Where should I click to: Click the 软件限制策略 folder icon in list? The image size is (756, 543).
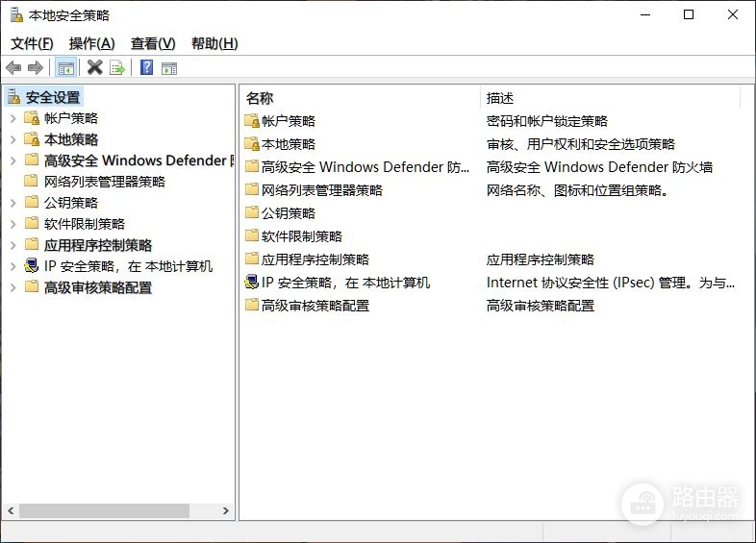click(252, 235)
